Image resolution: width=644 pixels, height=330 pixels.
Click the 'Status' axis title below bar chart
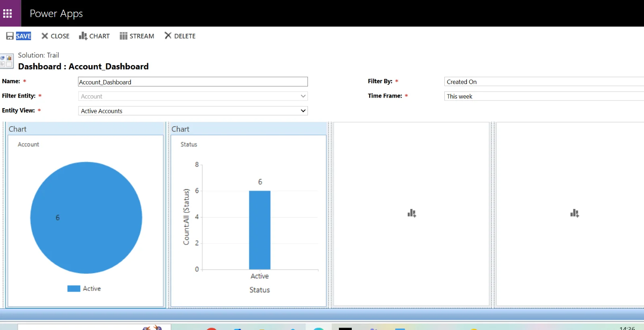click(x=260, y=290)
